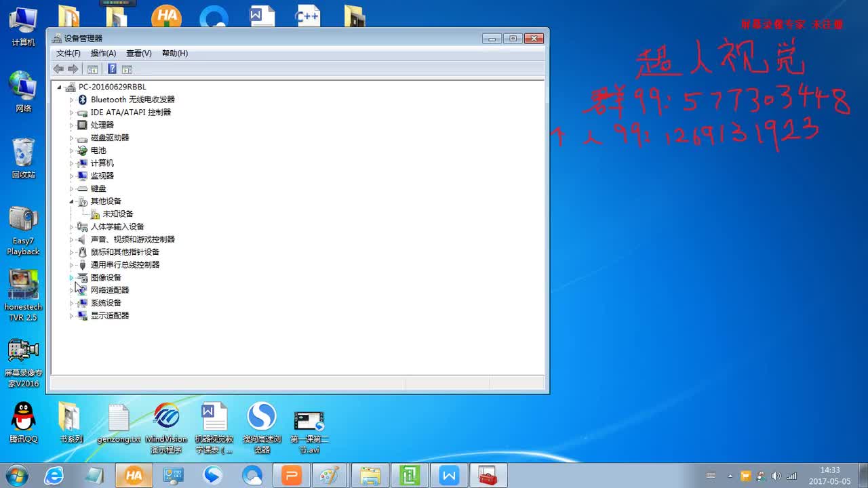This screenshot has width=868, height=488.
Task: Select the 电池 battery icon
Action: tap(83, 150)
